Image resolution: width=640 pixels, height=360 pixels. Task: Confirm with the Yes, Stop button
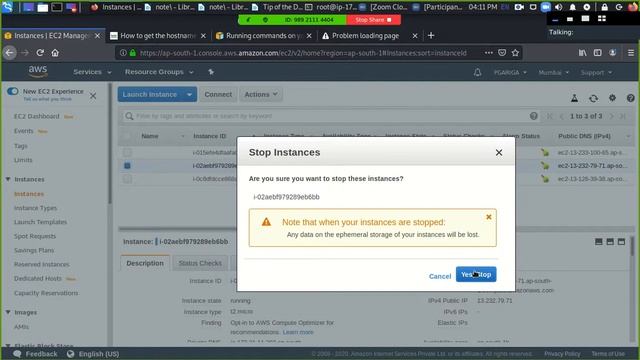476,274
